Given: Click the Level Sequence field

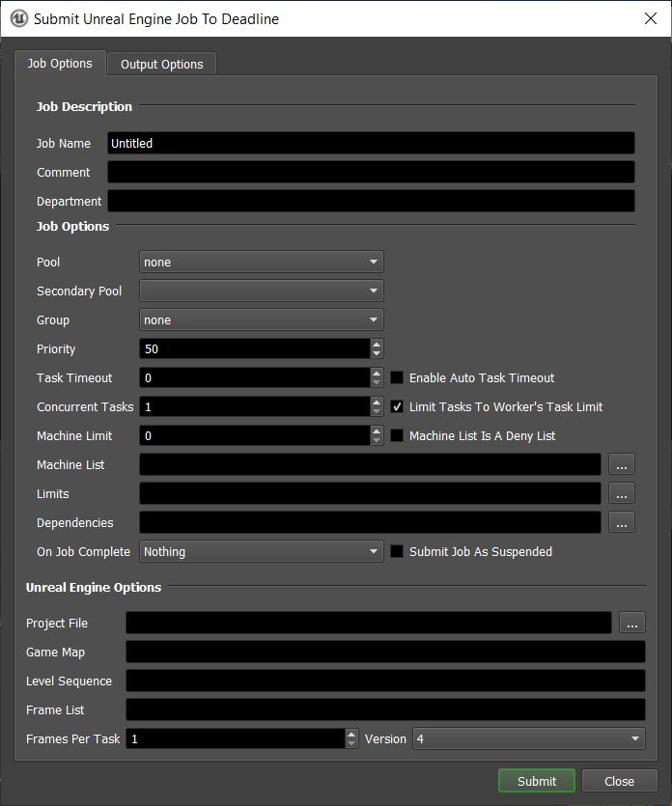Looking at the screenshot, I should [x=385, y=681].
